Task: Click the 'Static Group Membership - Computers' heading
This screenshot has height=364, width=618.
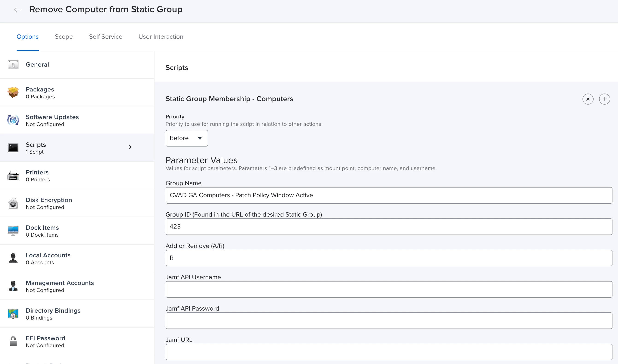Action: (x=229, y=99)
